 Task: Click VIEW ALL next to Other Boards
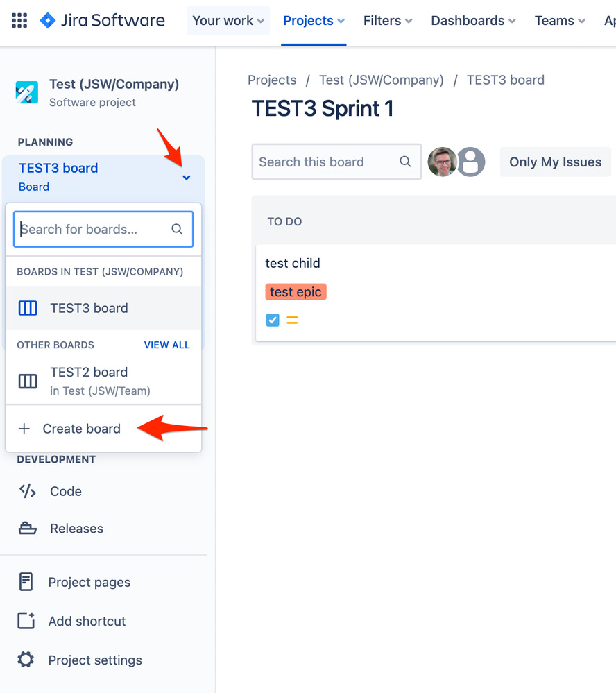tap(166, 345)
